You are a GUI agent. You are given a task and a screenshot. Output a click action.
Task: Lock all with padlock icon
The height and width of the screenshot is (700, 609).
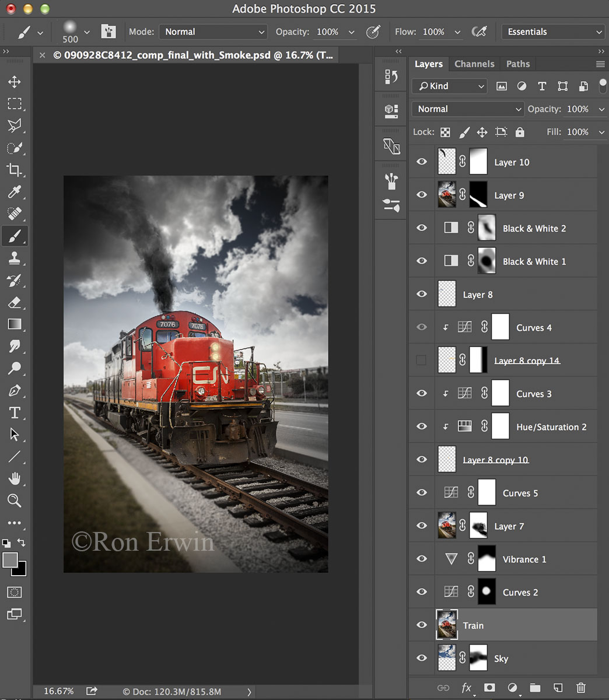pos(520,132)
